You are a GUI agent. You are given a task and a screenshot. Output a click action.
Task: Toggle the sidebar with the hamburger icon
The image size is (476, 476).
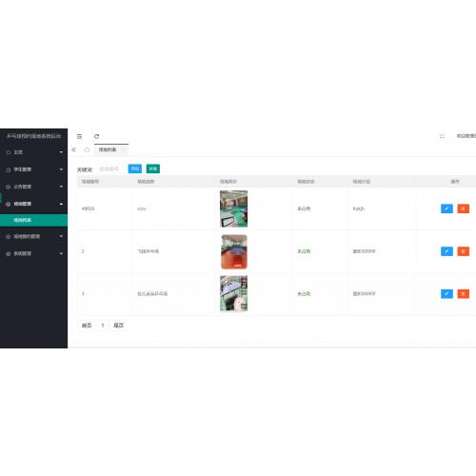[79, 136]
